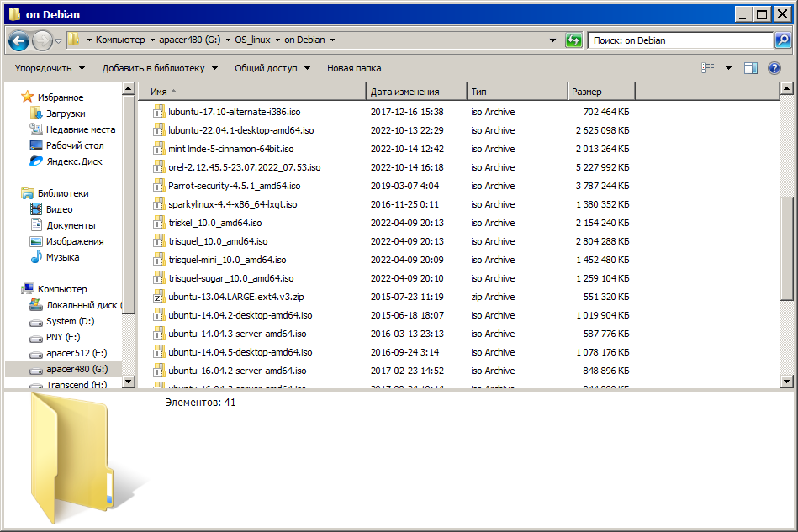Sort by 'Дата изменения' column header
This screenshot has height=532, width=798.
(x=416, y=92)
